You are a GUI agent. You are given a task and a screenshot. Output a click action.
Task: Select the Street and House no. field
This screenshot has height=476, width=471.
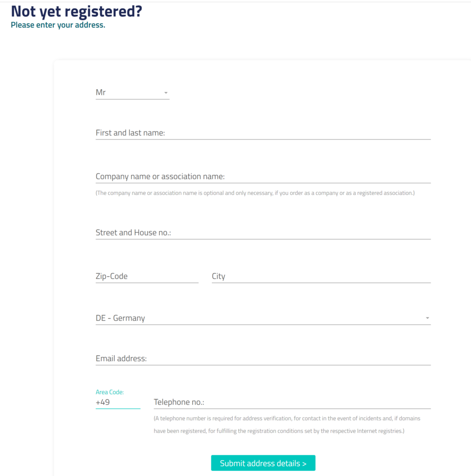pyautogui.click(x=263, y=232)
